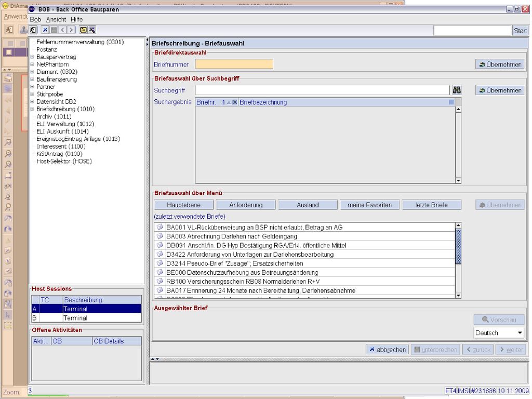Click the letter icon beside D3422

click(x=160, y=254)
